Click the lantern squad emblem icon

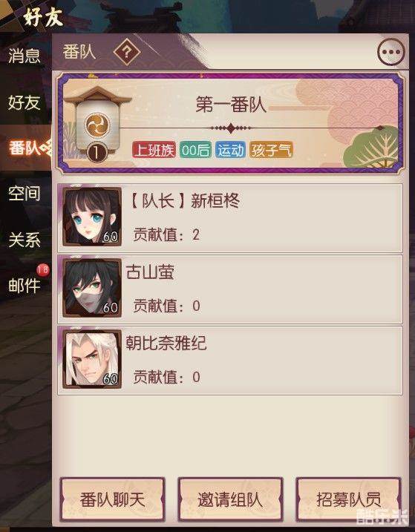pyautogui.click(x=97, y=124)
